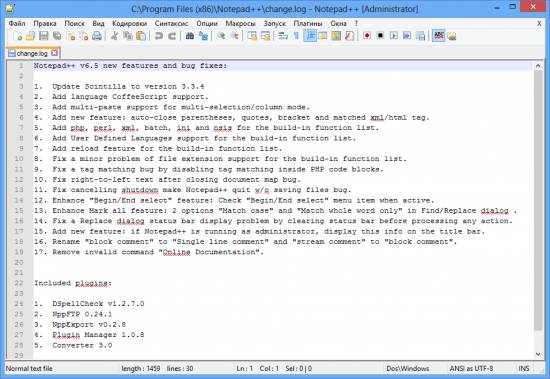Toggle show all characters pilcrow icon

point(296,36)
